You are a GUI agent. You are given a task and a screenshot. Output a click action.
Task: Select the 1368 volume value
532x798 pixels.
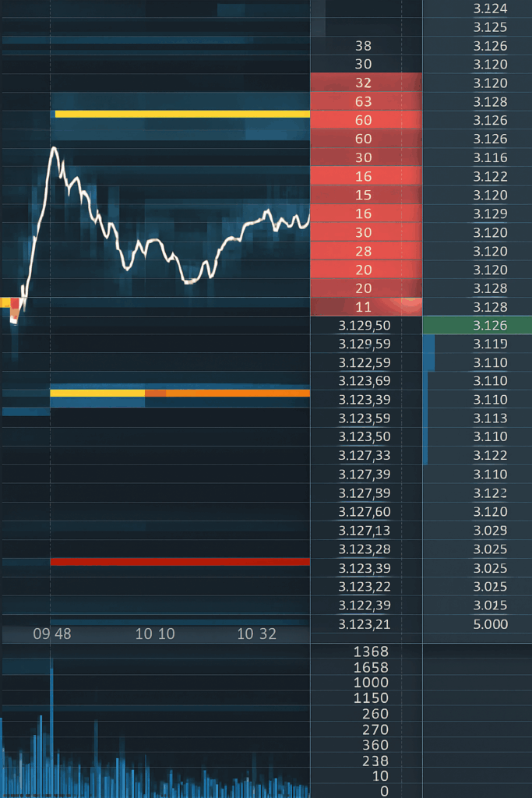pyautogui.click(x=370, y=651)
